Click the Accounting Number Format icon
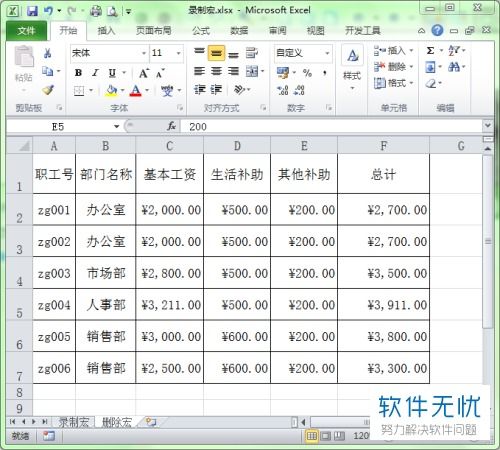Screen dimensions: 500x450 tap(283, 73)
